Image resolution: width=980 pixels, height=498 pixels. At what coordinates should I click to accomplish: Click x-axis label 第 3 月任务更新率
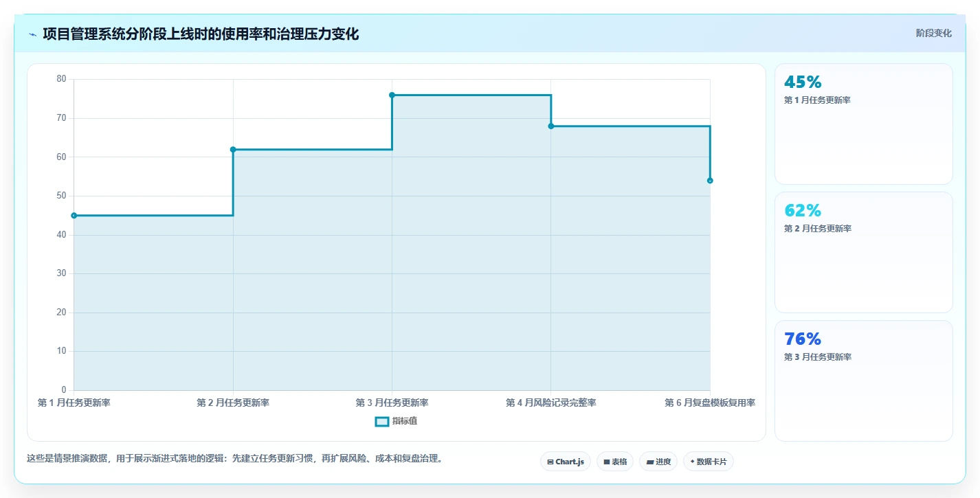tap(392, 403)
